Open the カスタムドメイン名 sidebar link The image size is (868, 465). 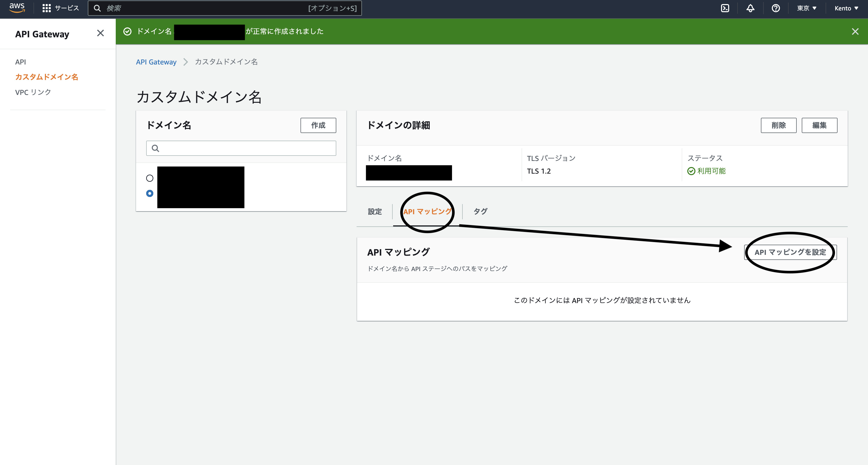tap(47, 77)
